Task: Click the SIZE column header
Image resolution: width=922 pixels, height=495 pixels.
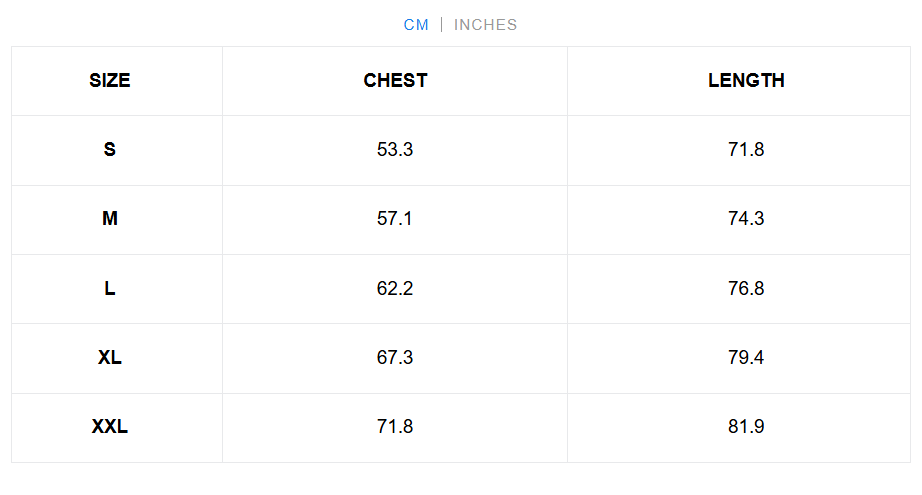Action: tap(110, 81)
